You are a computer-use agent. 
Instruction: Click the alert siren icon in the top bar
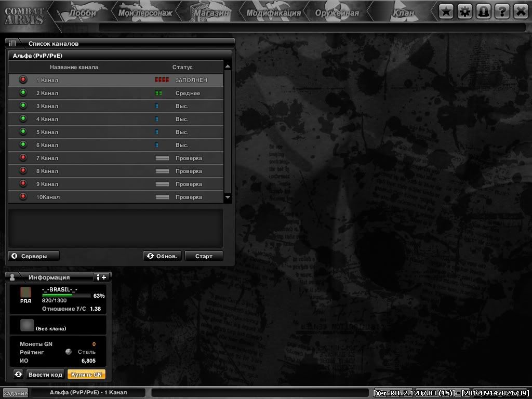point(483,11)
